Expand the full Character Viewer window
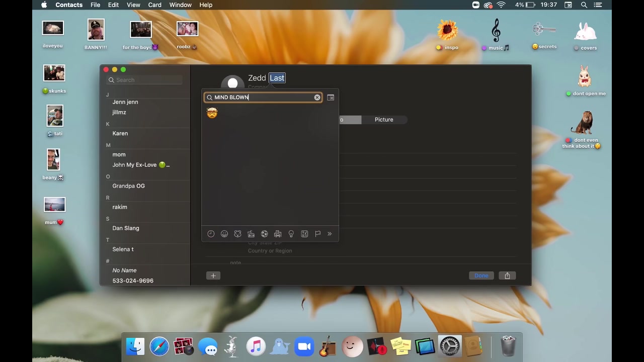 click(x=331, y=98)
